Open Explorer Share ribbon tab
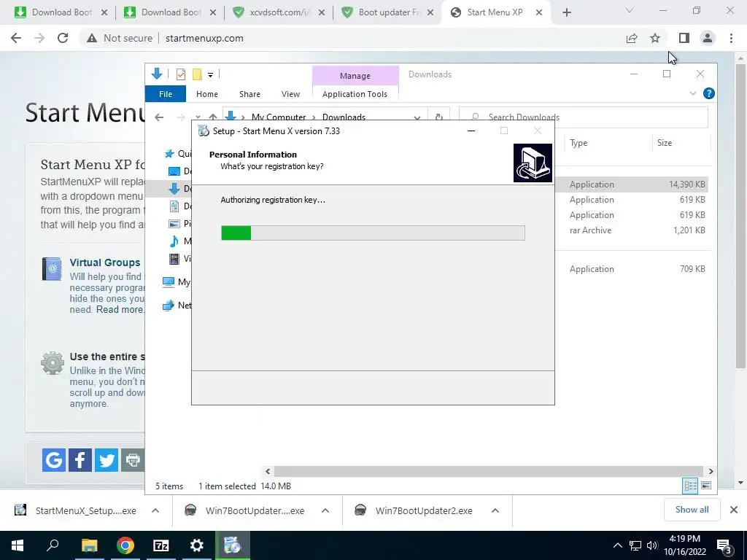 pyautogui.click(x=249, y=94)
